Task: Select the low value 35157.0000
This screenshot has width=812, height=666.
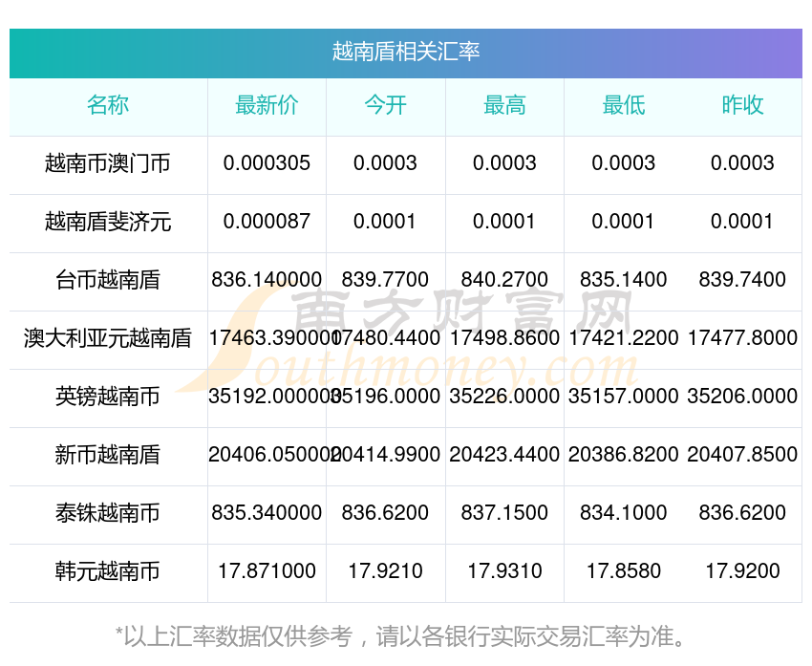Action: (x=624, y=397)
